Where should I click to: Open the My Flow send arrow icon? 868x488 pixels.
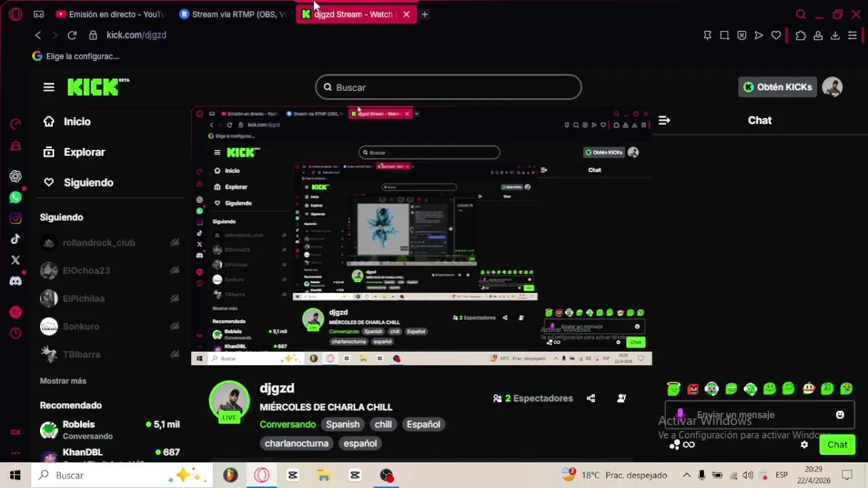click(x=759, y=35)
